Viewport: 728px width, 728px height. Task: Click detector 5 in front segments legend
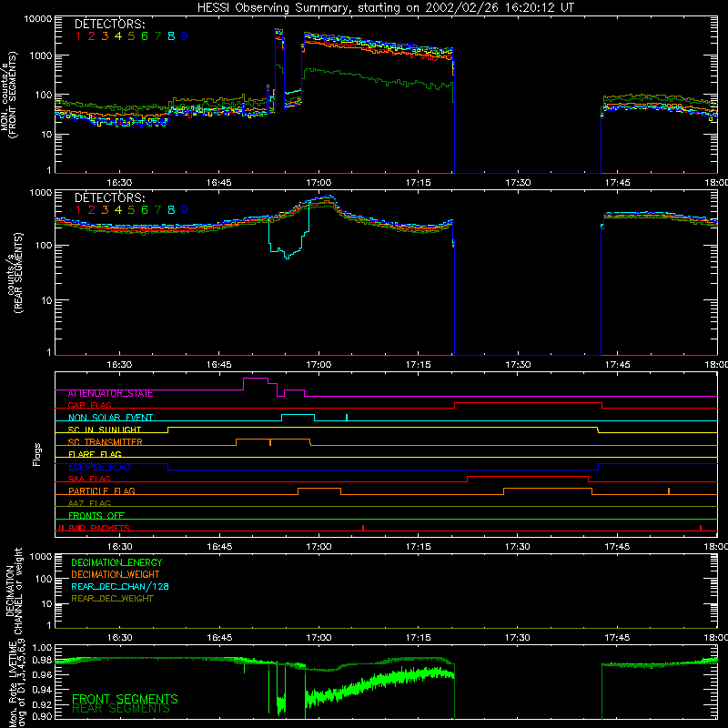[x=131, y=35]
